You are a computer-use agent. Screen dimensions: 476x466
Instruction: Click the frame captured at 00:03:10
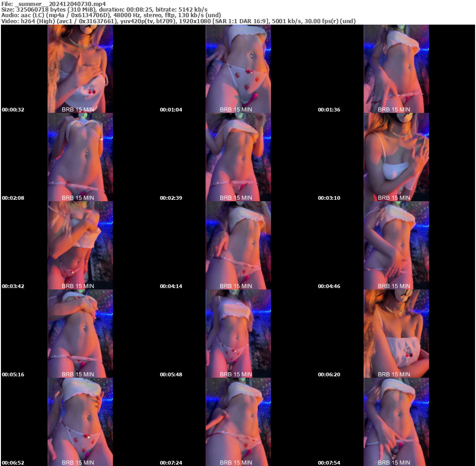click(396, 157)
